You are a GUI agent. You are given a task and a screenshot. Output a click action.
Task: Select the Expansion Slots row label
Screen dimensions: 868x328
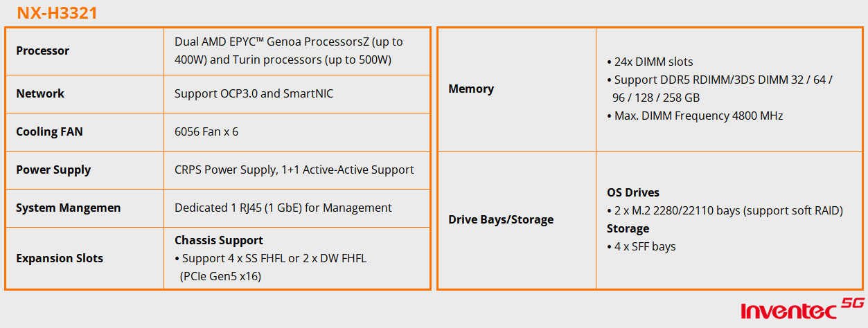[60, 258]
